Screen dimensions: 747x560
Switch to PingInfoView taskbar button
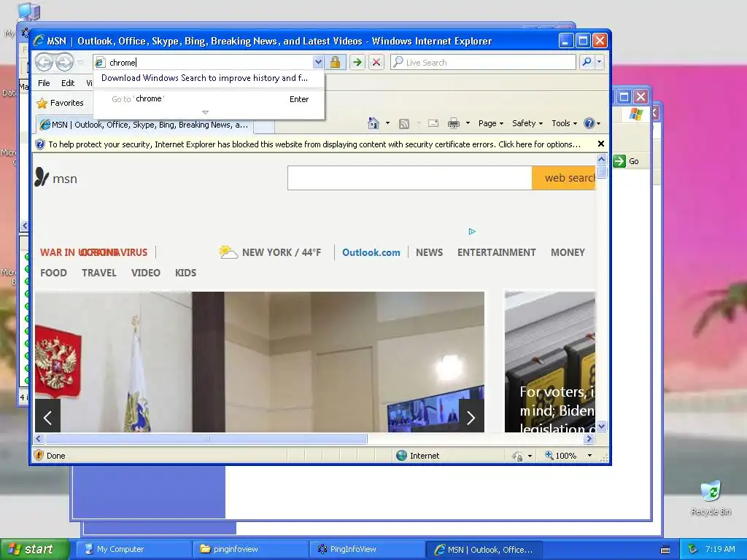[366, 549]
